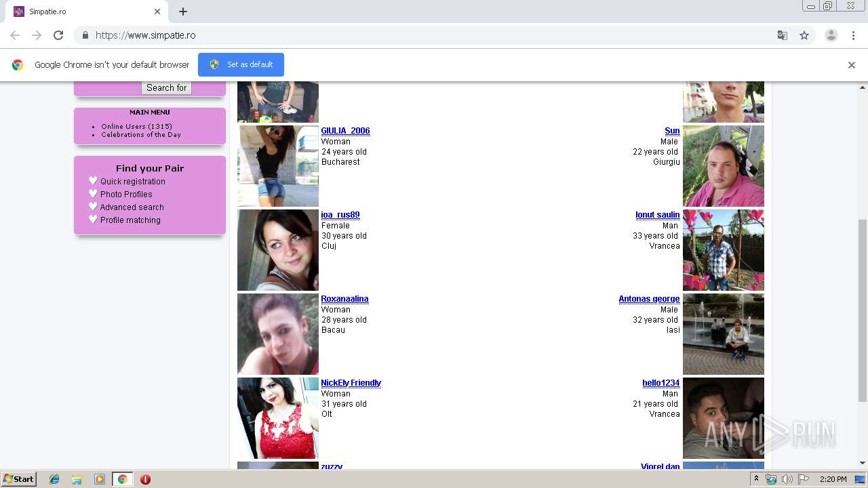This screenshot has height=488, width=868.
Task: Click red Opera-style taskbar icon
Action: [x=145, y=479]
